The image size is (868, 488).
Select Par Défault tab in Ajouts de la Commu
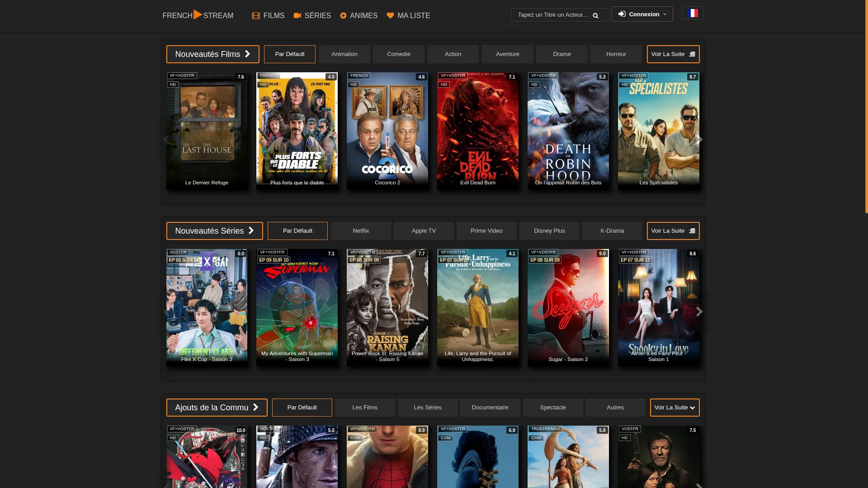[x=302, y=408]
